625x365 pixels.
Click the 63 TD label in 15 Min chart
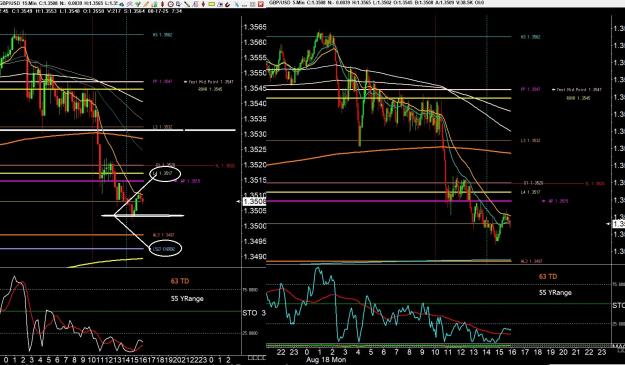pos(180,281)
